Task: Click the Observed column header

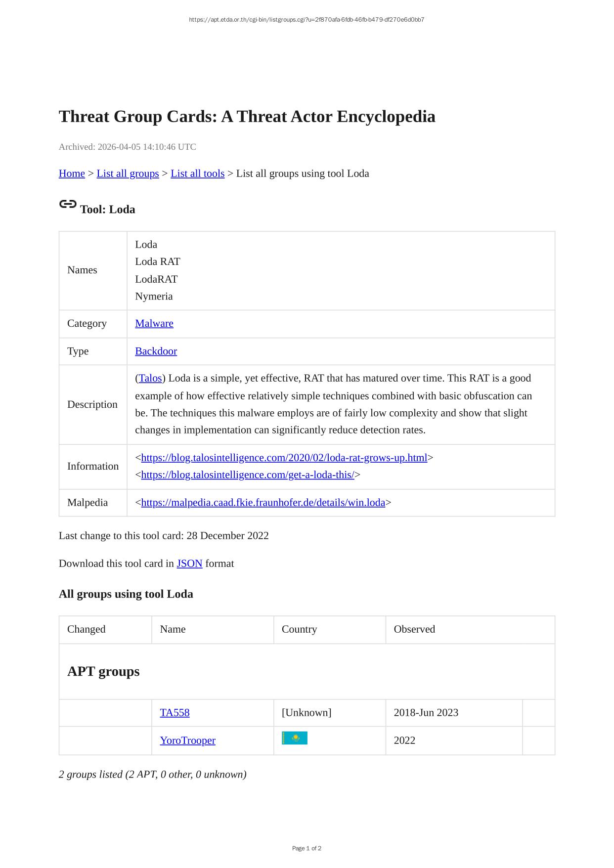Action: click(x=414, y=629)
